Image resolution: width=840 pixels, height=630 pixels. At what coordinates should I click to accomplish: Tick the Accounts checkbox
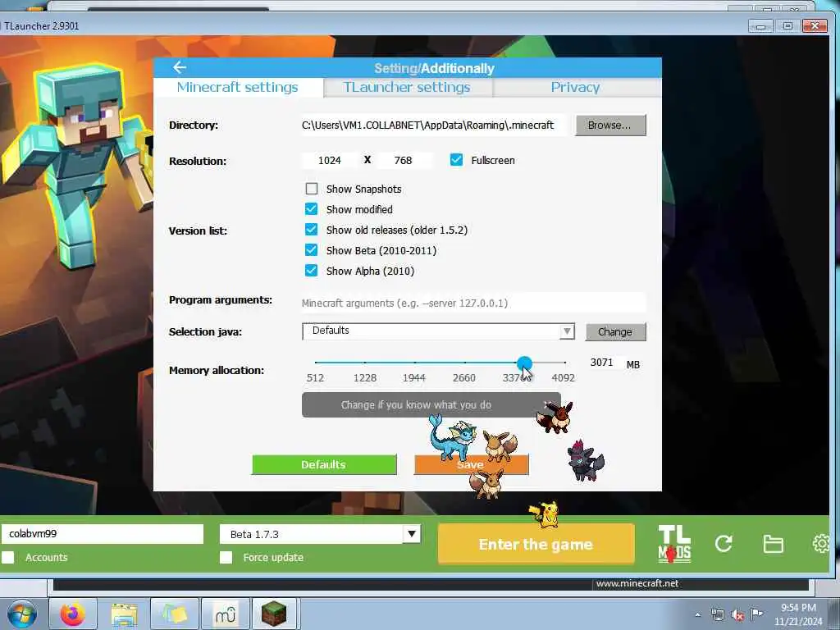[8, 557]
